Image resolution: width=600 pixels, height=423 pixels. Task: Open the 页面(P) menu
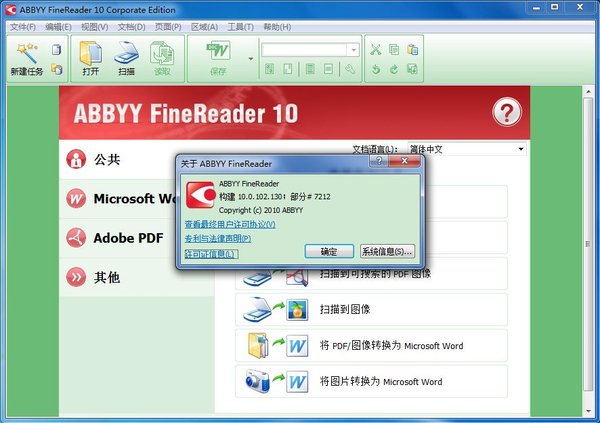(x=168, y=27)
